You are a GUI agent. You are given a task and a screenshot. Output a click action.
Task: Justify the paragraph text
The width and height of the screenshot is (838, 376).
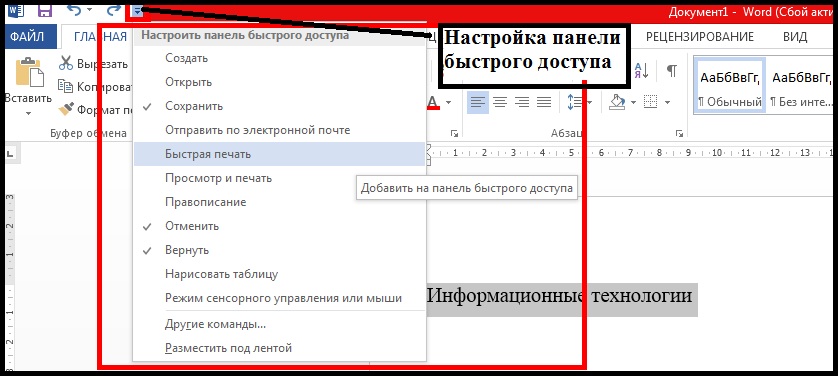(544, 102)
